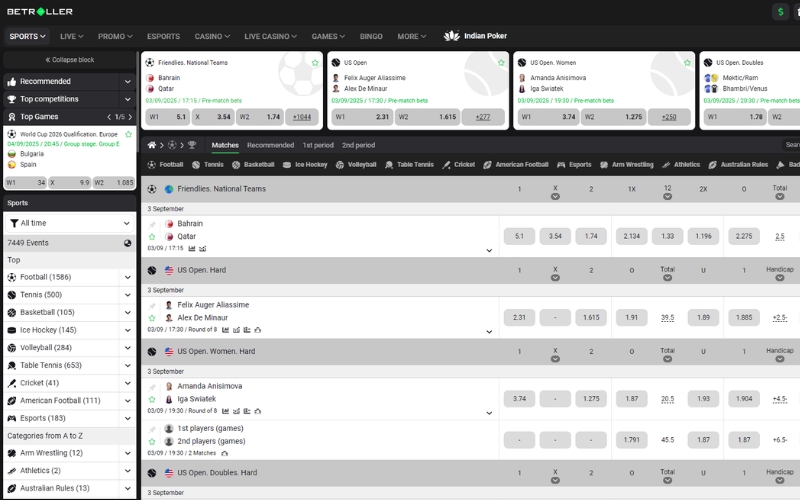The image size is (800, 500).
Task: Select Athletics in sports strip
Action: point(682,164)
